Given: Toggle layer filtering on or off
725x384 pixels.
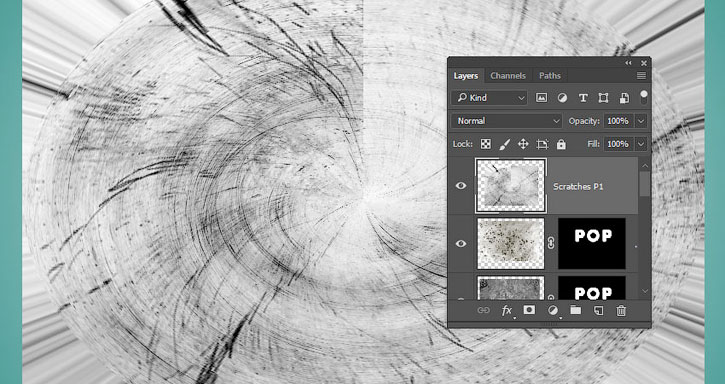Looking at the screenshot, I should (x=644, y=97).
